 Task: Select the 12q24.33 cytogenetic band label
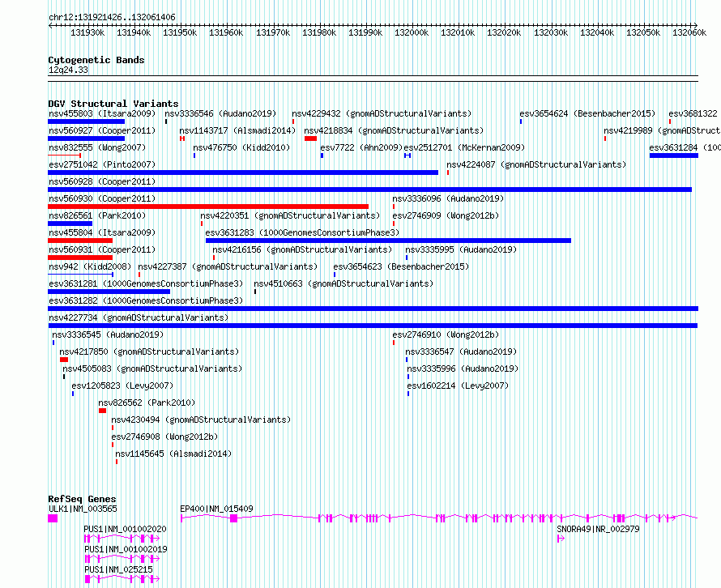tap(69, 70)
